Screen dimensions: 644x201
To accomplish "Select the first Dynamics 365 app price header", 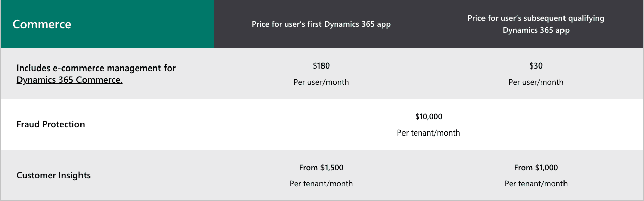I will pos(321,24).
